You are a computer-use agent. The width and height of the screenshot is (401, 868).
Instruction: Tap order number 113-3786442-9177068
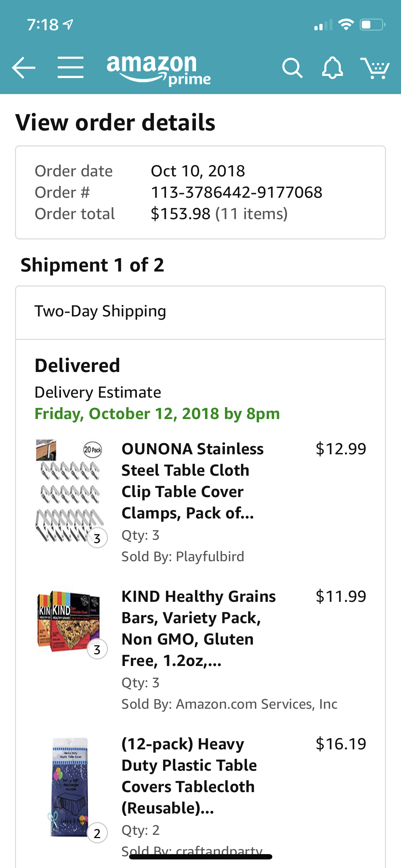point(236,192)
